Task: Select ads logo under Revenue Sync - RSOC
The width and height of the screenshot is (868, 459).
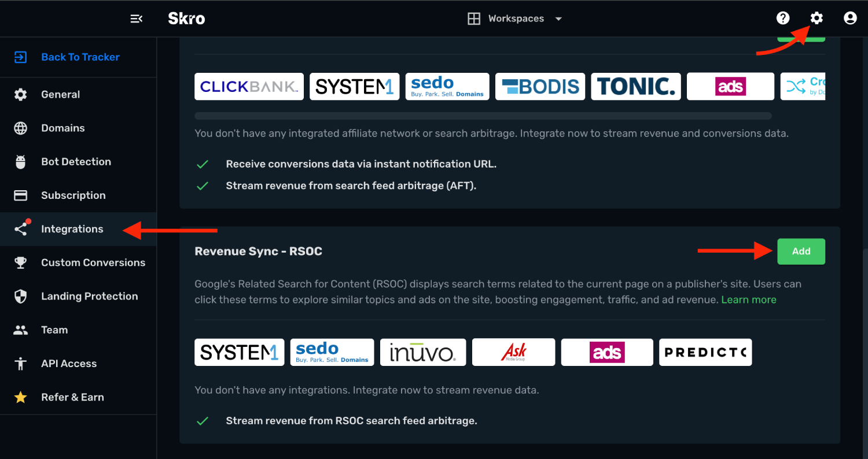Action: pyautogui.click(x=607, y=352)
